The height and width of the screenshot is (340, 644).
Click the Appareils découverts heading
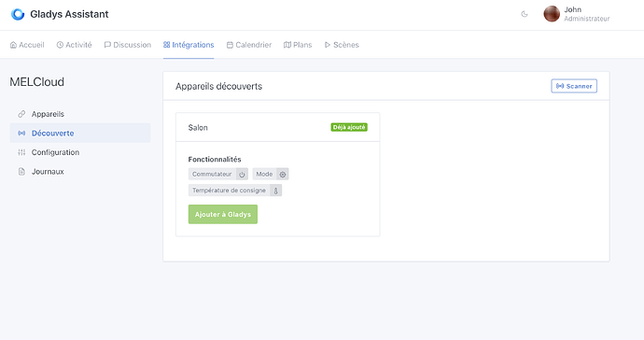219,86
